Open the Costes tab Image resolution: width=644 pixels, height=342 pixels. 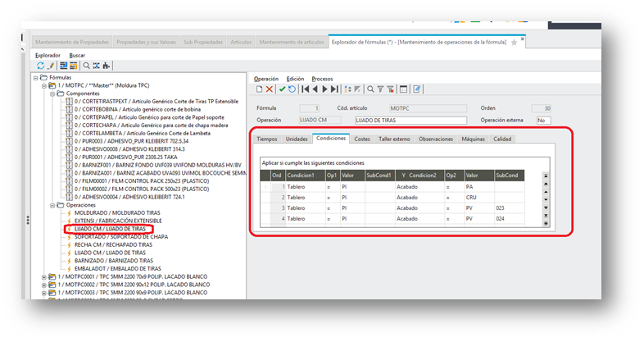click(x=362, y=139)
